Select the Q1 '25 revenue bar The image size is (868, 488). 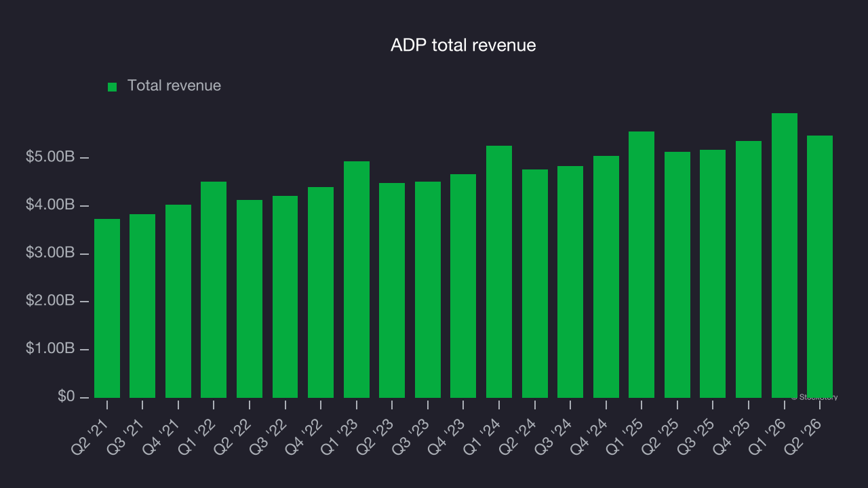(642, 264)
